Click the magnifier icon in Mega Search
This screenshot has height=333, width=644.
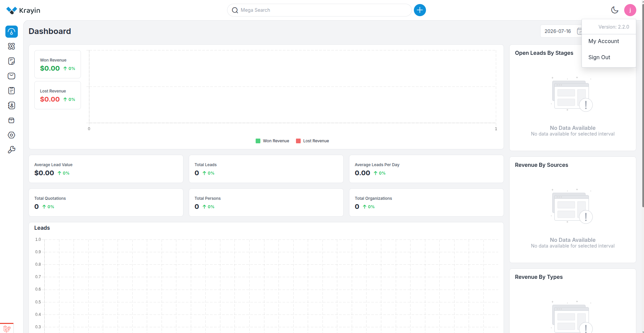pyautogui.click(x=235, y=10)
